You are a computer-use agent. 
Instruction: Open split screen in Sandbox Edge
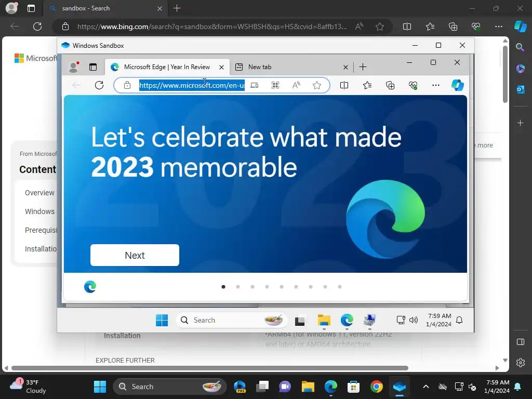(344, 85)
